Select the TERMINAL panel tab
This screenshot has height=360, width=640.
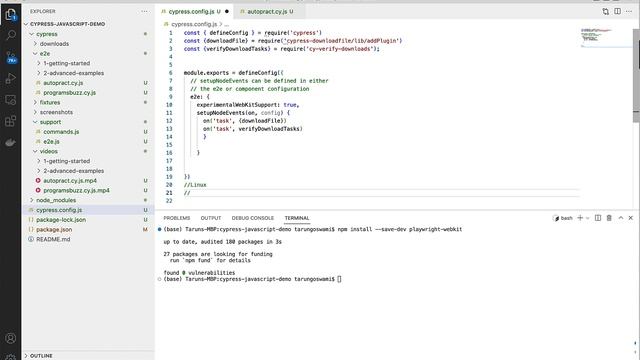coord(297,218)
